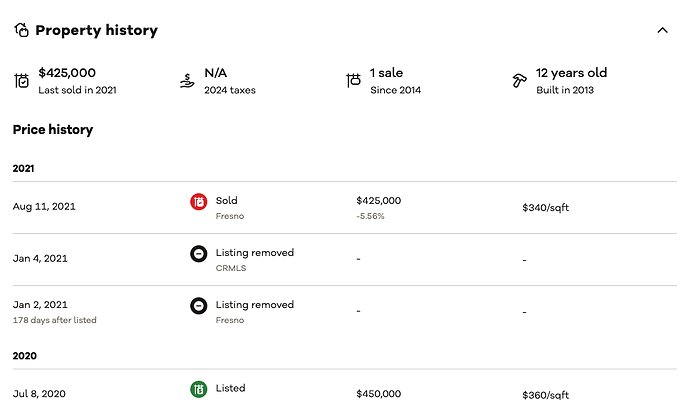Select '178 days after listed' text
Screen dimensions: 684x400
coord(55,320)
